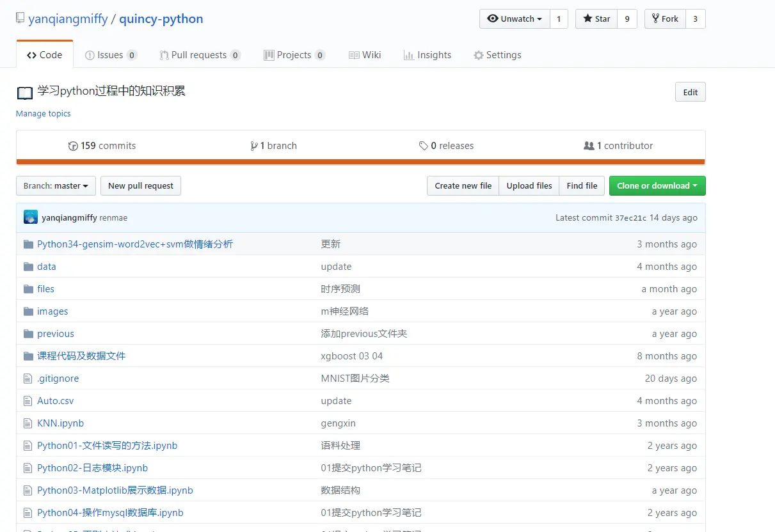Open the Wiki tab
Image resolution: width=775 pixels, height=532 pixels.
365,55
